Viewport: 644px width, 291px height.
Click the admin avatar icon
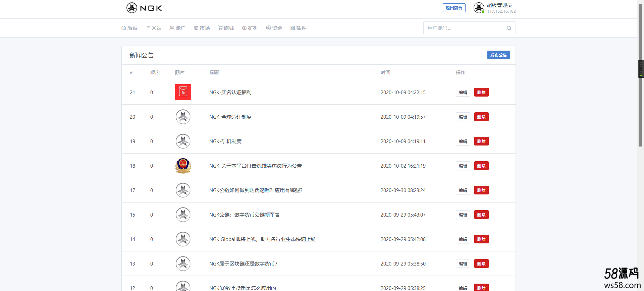pos(479,8)
